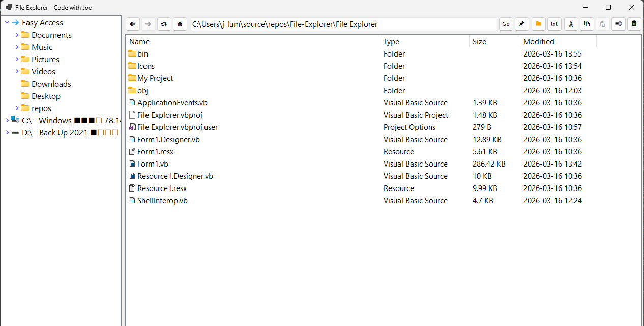Create a new folder from the toolbar

538,23
